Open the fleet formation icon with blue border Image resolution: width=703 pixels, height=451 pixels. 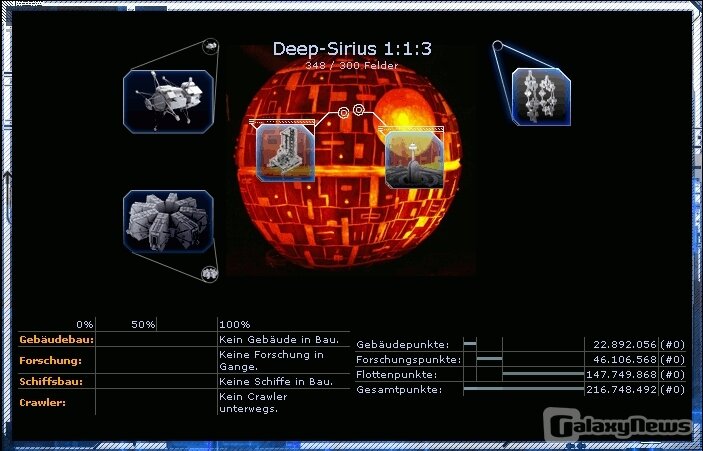pos(541,97)
